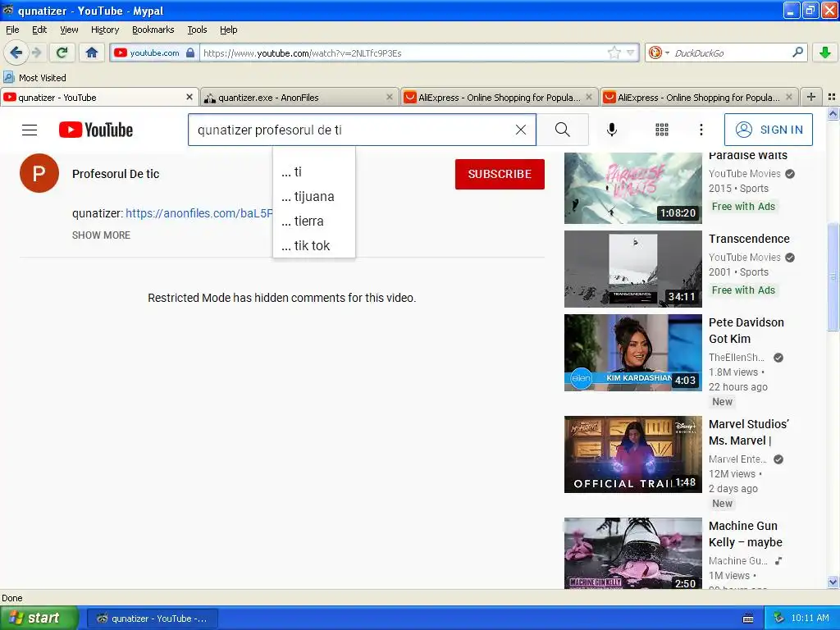Image resolution: width=840 pixels, height=630 pixels.
Task: Click the keyboard icon in system tray
Action: 748,619
